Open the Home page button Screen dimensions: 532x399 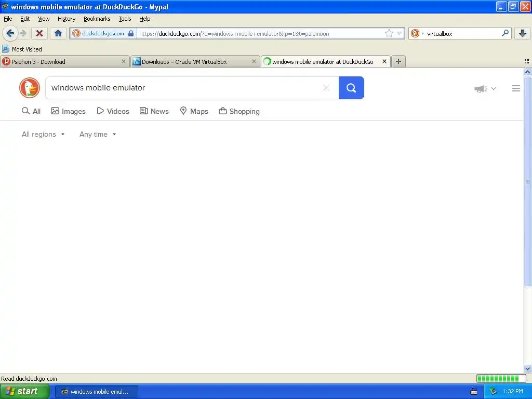point(58,33)
